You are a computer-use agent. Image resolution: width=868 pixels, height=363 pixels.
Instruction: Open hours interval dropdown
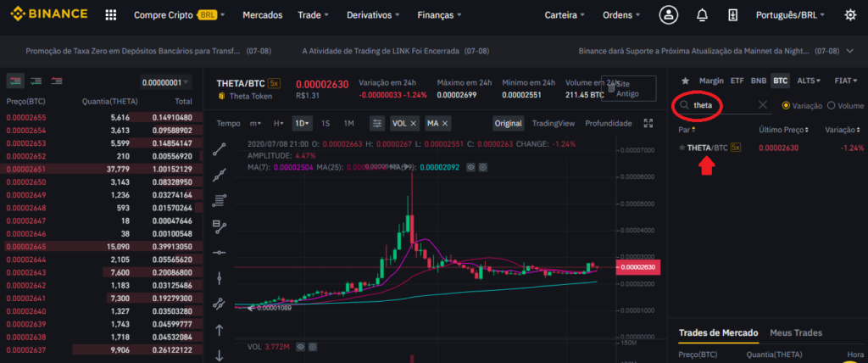pos(278,123)
